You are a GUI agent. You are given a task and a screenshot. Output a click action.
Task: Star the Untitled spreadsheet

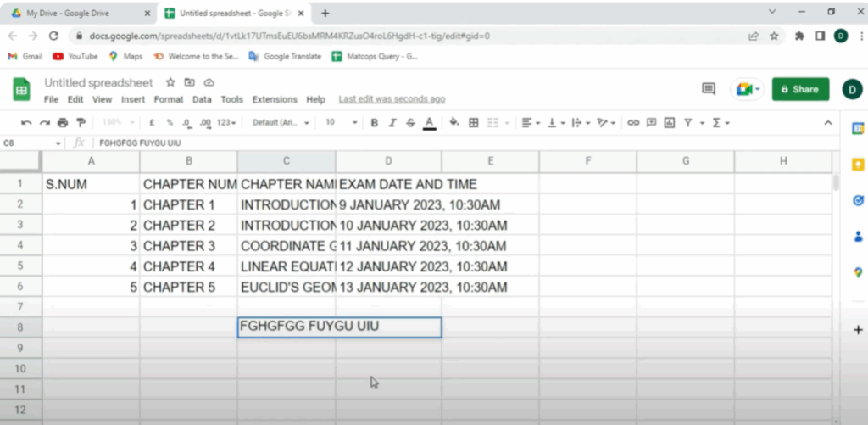click(170, 82)
